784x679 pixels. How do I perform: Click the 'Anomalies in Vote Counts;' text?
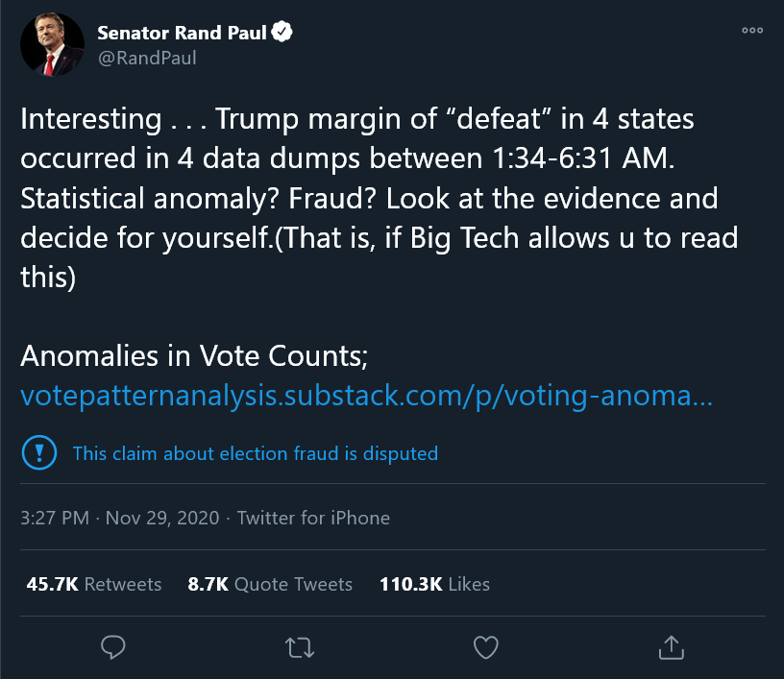(x=194, y=356)
